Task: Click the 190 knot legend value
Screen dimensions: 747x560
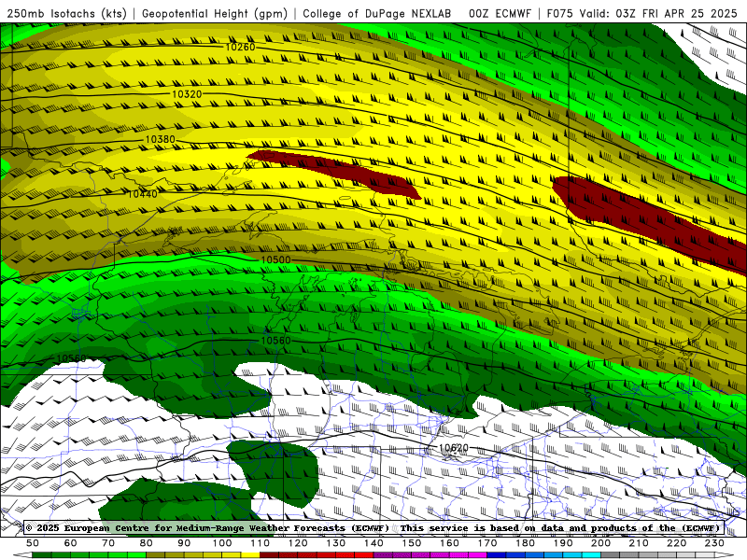Action: tap(563, 543)
